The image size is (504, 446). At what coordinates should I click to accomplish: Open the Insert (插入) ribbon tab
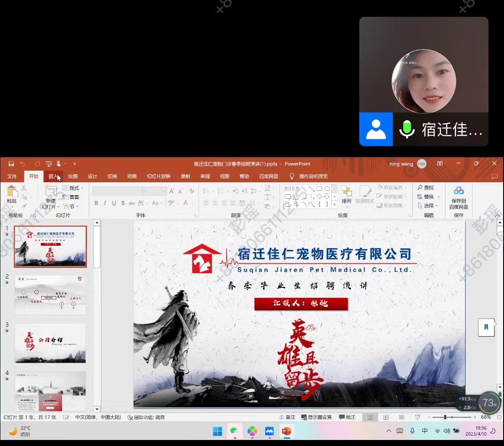coord(53,176)
